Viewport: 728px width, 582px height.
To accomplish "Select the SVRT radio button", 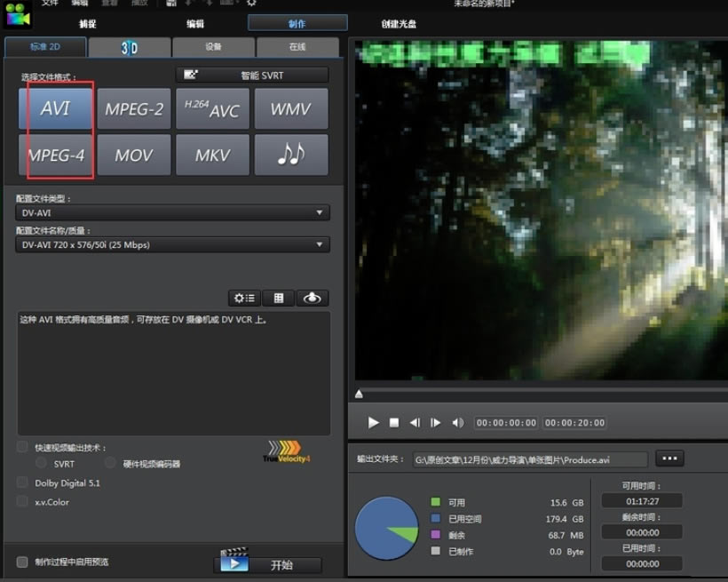I will (x=41, y=463).
